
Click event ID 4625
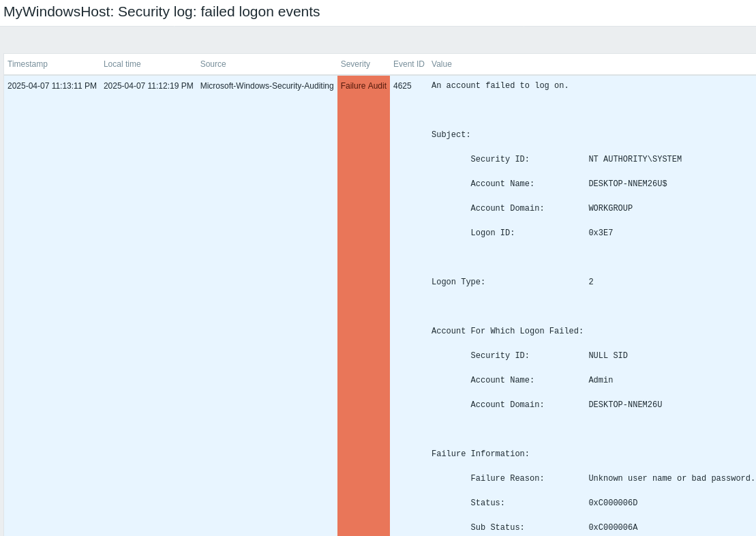click(x=402, y=86)
